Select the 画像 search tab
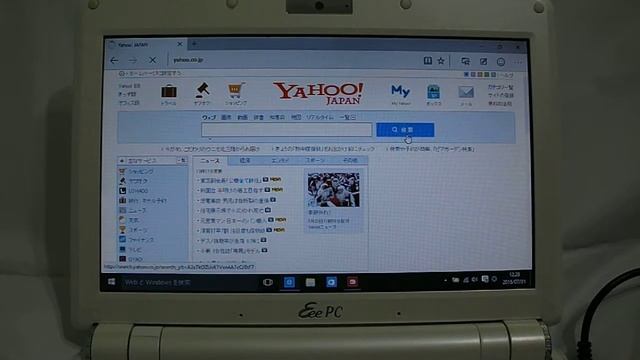 tap(226, 117)
